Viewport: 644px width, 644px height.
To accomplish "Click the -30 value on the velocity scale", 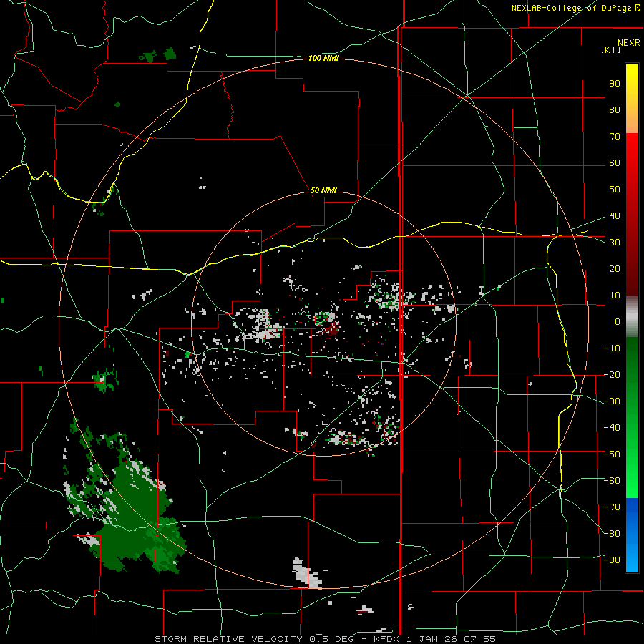I will 612,401.
